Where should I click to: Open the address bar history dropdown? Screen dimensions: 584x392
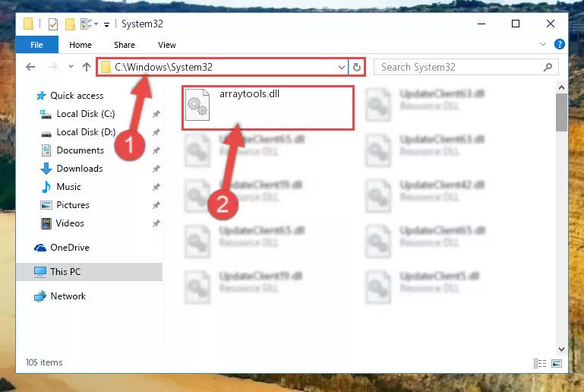[341, 68]
